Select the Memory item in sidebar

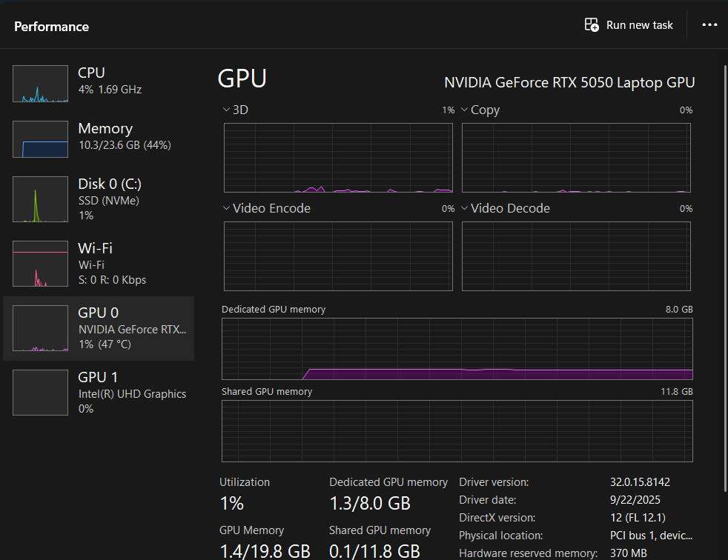point(105,129)
